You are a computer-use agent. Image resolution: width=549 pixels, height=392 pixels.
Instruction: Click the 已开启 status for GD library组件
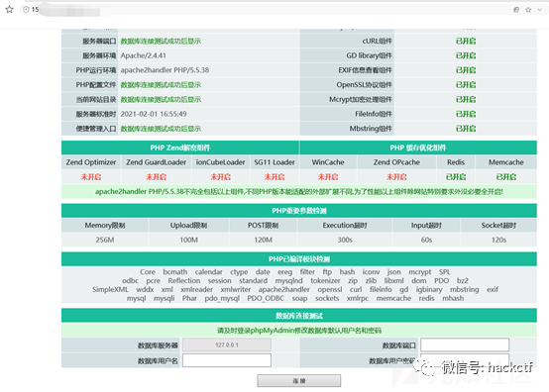pyautogui.click(x=466, y=55)
